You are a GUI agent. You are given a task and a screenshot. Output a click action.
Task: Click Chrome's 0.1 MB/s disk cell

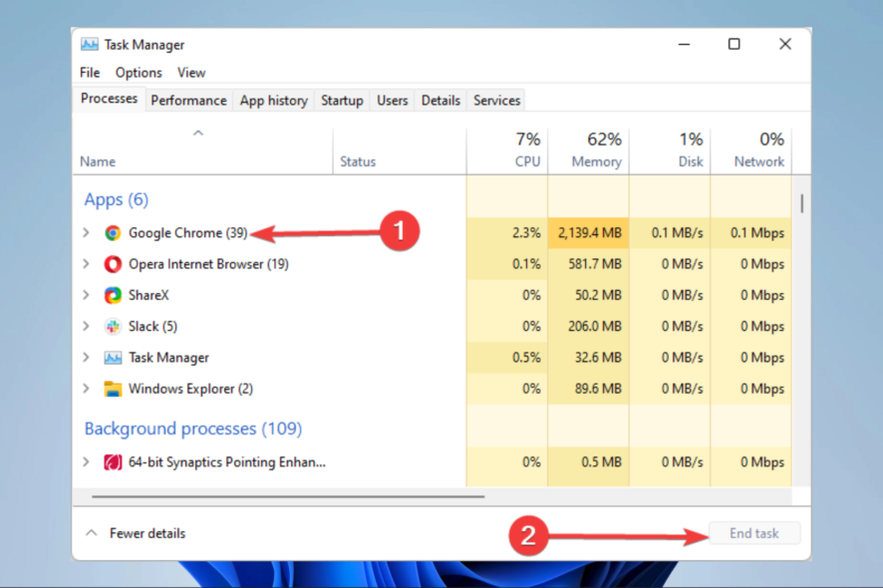(x=670, y=232)
